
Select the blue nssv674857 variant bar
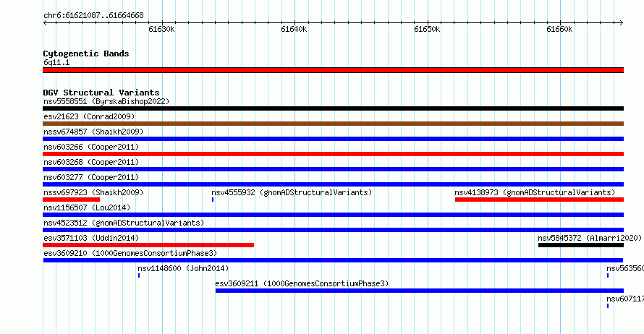pos(333,139)
